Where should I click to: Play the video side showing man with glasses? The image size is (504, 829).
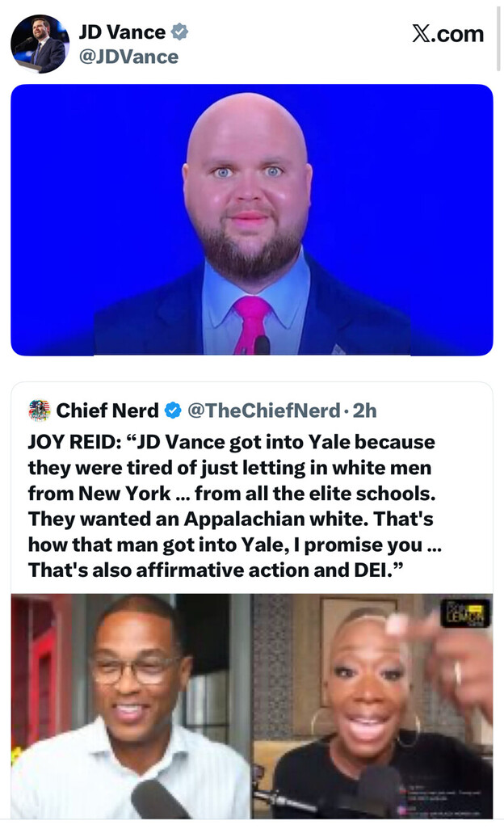click(131, 706)
